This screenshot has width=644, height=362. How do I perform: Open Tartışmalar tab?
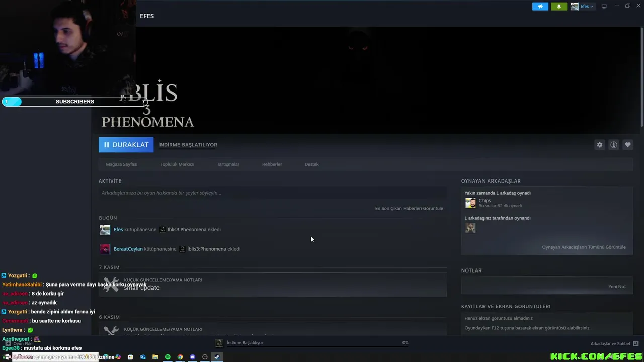(228, 164)
